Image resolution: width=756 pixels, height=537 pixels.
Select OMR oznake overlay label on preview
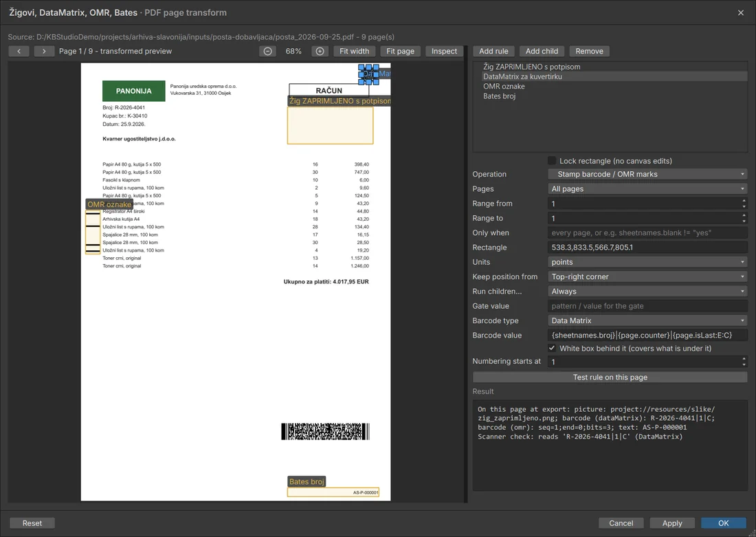109,204
